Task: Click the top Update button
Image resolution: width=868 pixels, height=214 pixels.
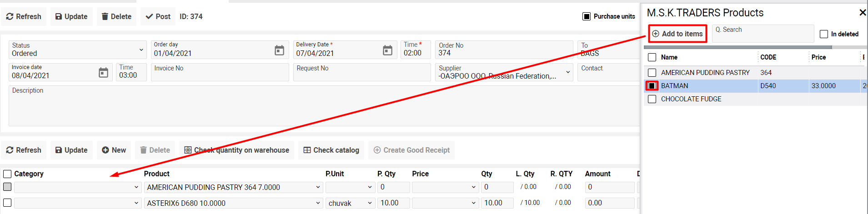Action: click(71, 16)
